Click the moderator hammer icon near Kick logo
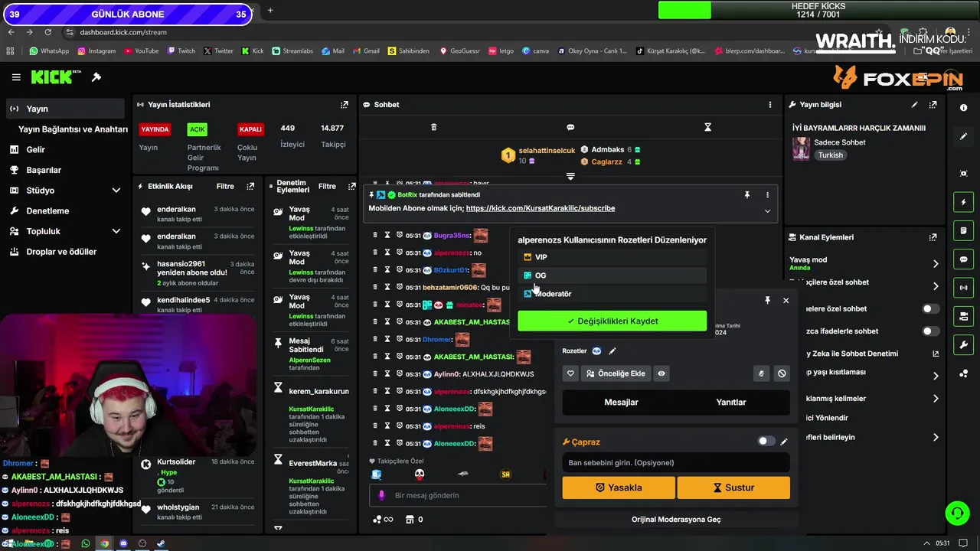 coord(96,77)
